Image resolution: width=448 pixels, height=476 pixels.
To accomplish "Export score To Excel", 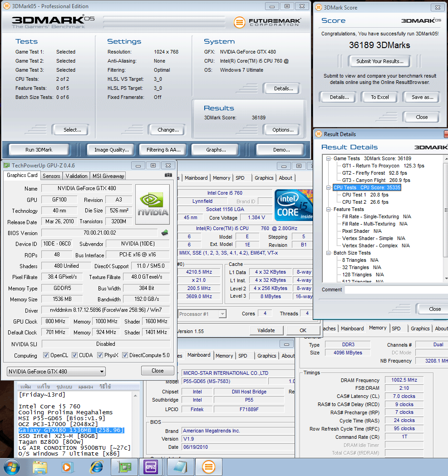I will (x=379, y=97).
